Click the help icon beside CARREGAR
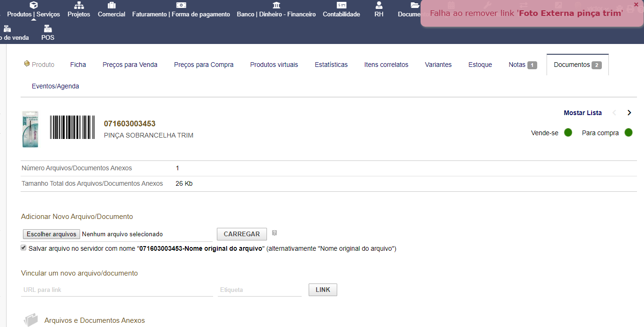Image resolution: width=644 pixels, height=327 pixels. coord(274,233)
